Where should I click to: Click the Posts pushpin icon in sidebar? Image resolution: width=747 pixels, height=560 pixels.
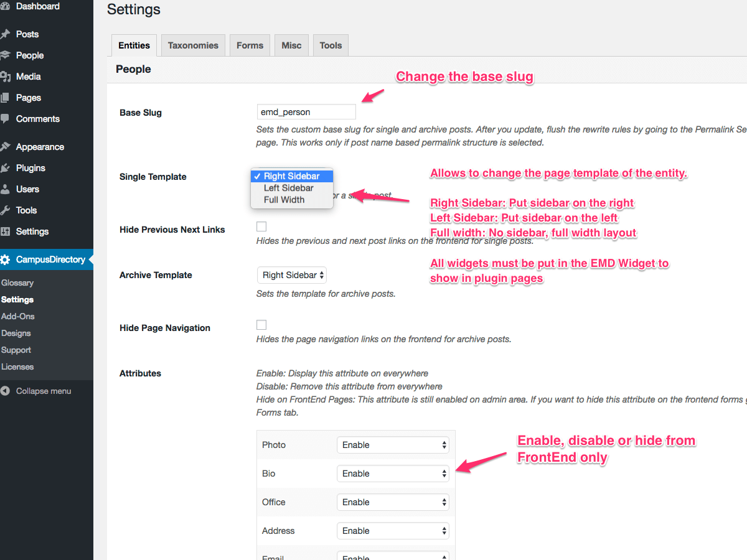click(6, 34)
